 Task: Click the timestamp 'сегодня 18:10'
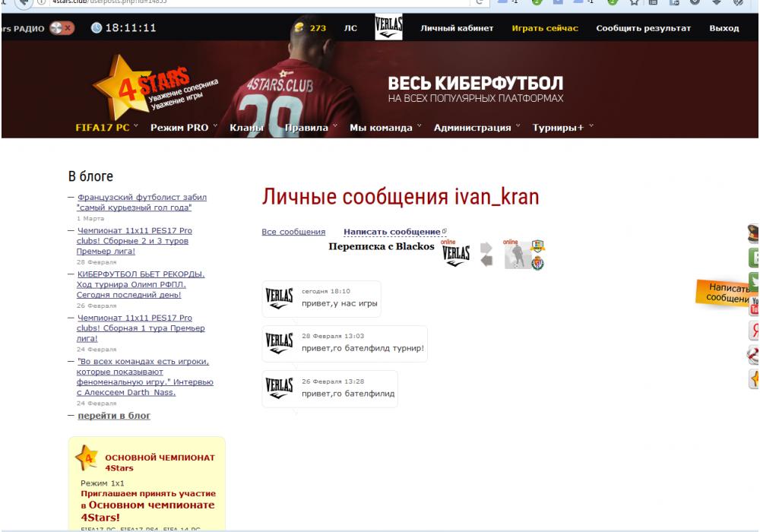pyautogui.click(x=326, y=291)
